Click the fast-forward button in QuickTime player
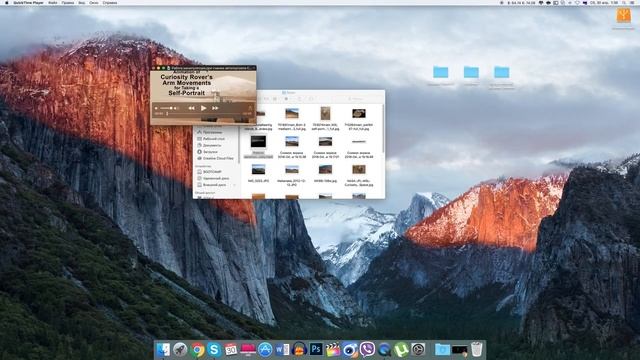Screen dimensions: 640x360 [x=215, y=108]
